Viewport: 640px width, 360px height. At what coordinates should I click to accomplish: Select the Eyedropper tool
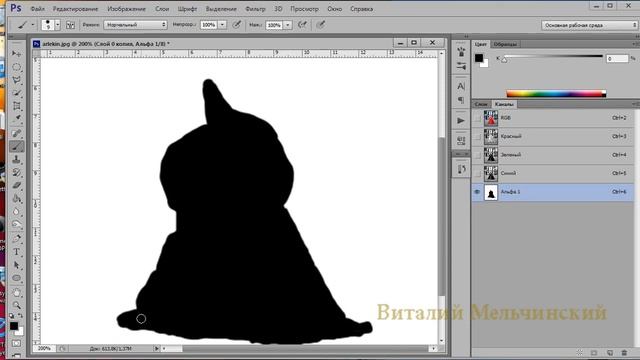click(16, 119)
